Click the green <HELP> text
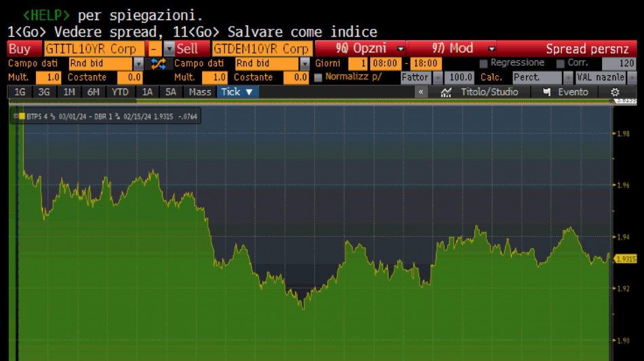 [x=46, y=15]
